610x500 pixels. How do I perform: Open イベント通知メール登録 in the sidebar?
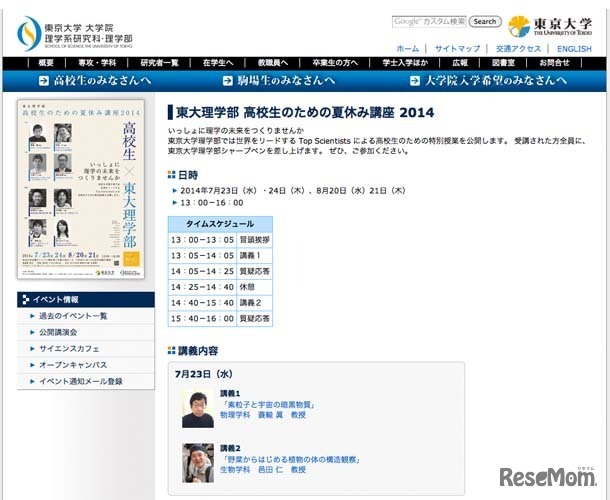tap(81, 381)
